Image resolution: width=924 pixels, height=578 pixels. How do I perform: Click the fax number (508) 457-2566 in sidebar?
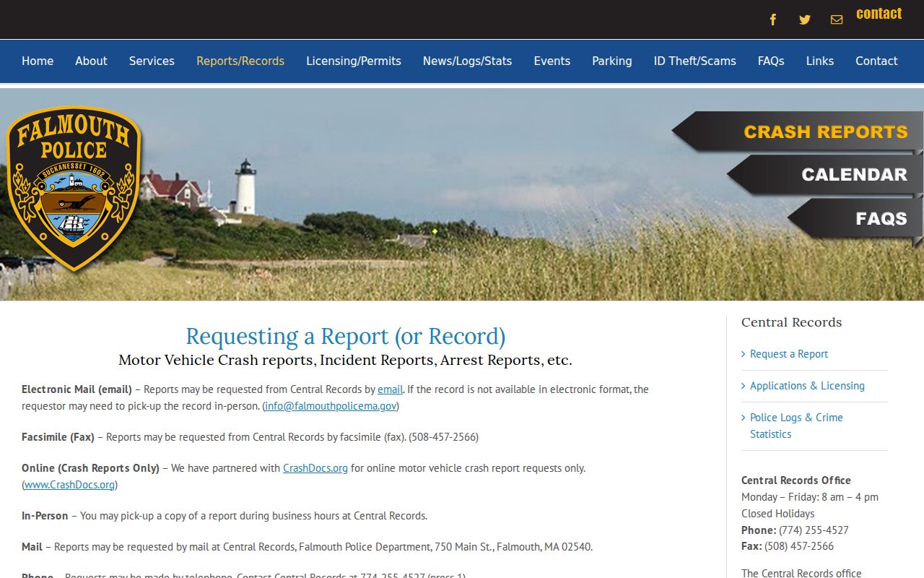coord(799,547)
